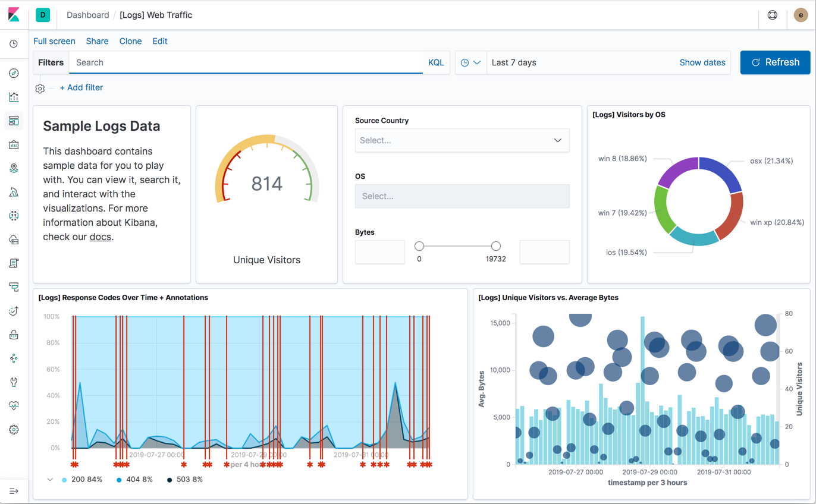This screenshot has height=504, width=816.
Task: Open Dev Tools using the wrench icon
Action: [13, 382]
